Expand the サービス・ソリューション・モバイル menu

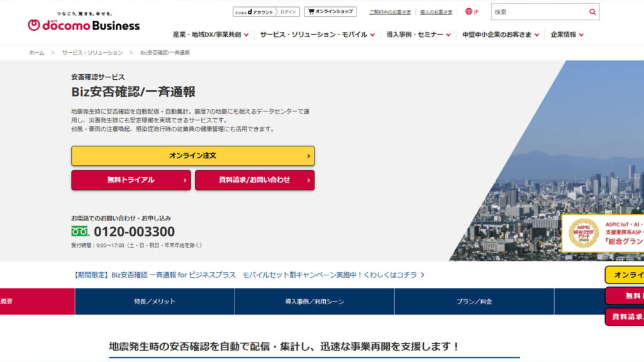point(317,35)
